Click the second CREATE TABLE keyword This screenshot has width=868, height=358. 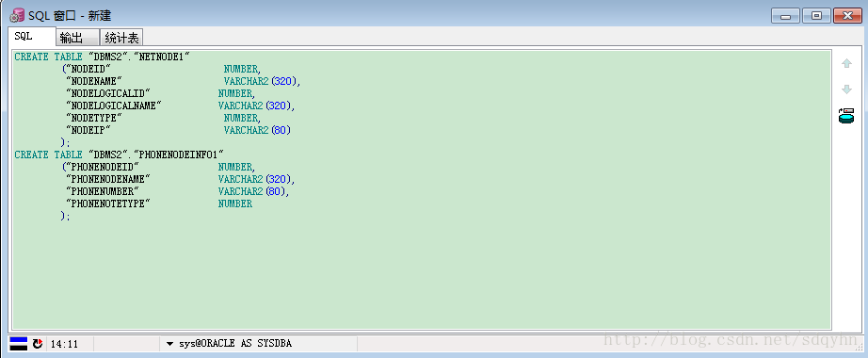49,155
